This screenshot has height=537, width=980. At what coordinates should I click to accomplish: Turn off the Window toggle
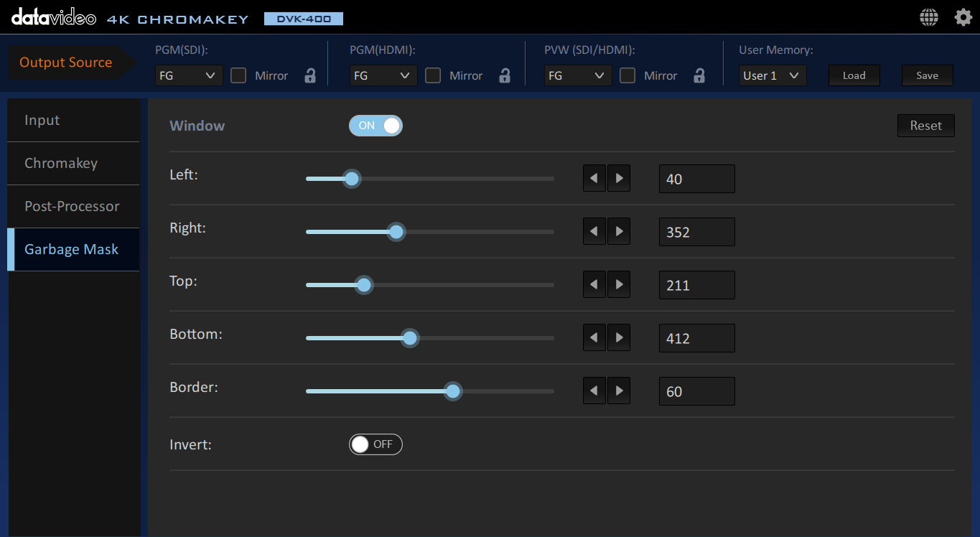coord(375,126)
